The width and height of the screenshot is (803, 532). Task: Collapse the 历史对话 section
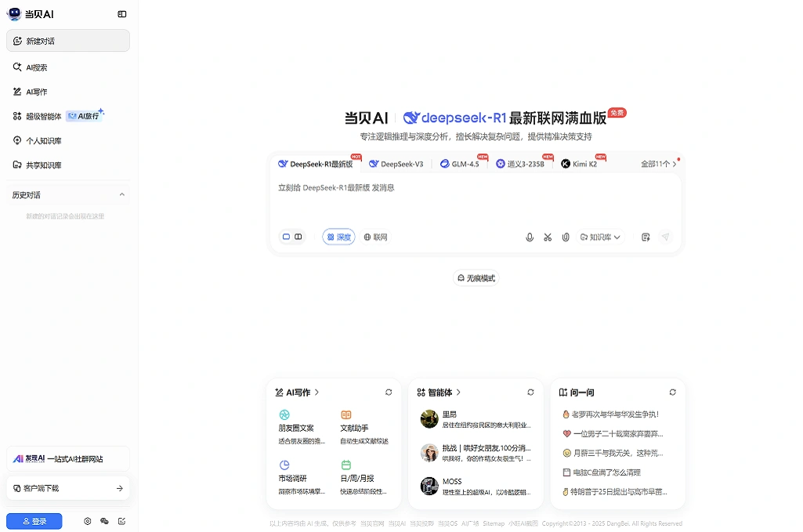(121, 195)
